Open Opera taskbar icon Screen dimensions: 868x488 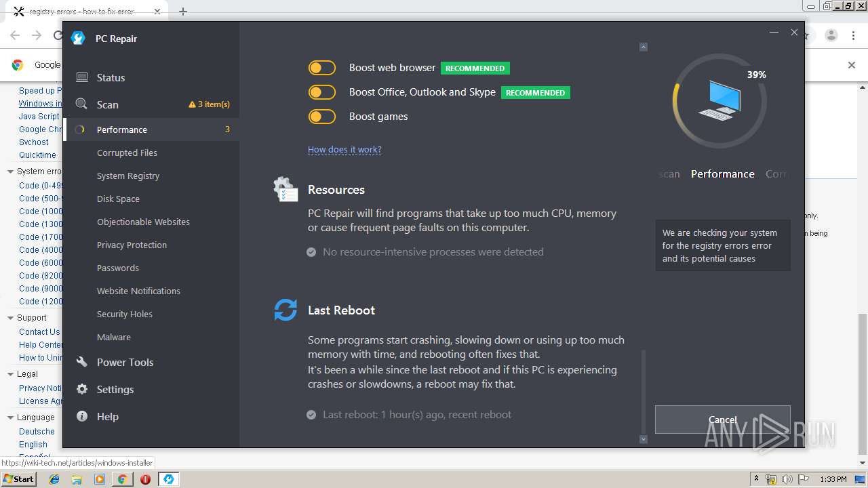click(145, 479)
